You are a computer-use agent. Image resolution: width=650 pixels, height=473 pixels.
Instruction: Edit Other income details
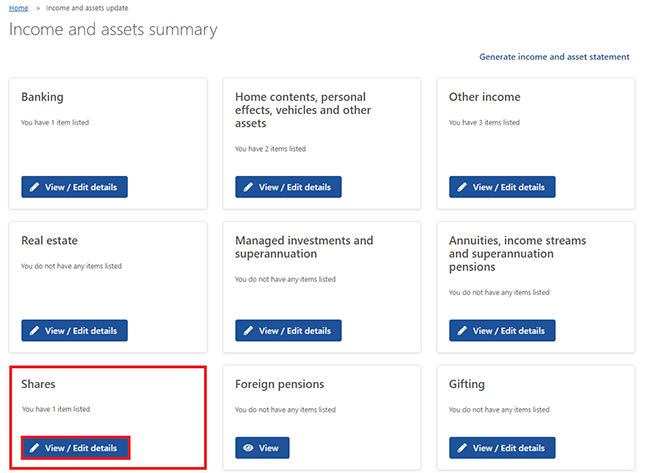coord(502,187)
